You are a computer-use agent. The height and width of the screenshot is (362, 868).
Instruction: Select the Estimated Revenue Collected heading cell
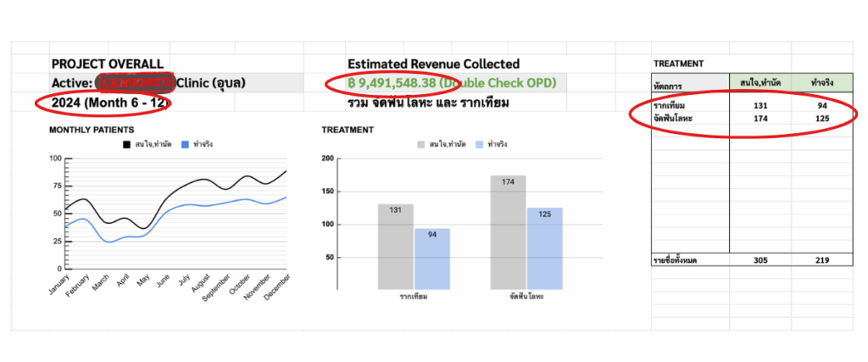[x=433, y=64]
